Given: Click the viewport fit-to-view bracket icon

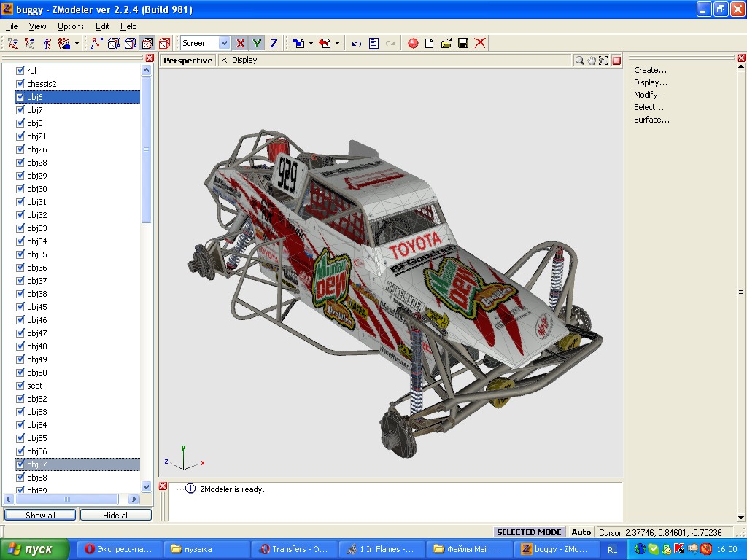Looking at the screenshot, I should [603, 61].
